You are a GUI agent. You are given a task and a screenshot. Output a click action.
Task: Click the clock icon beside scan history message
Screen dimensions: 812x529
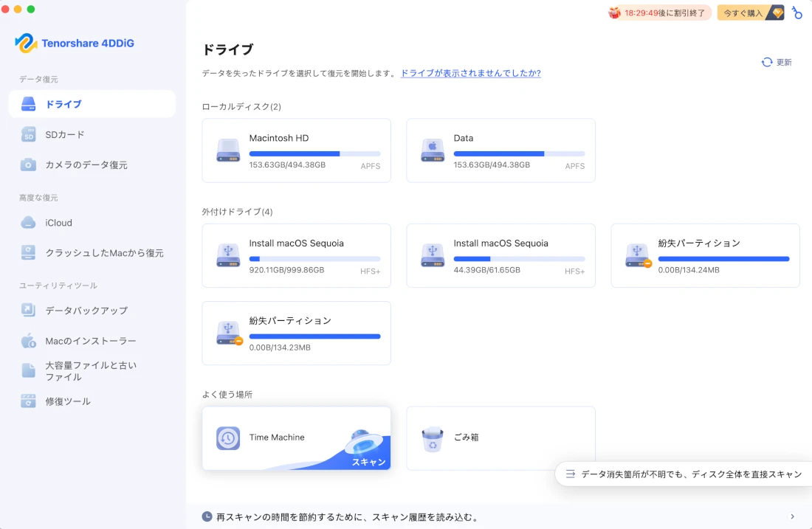coord(207,516)
